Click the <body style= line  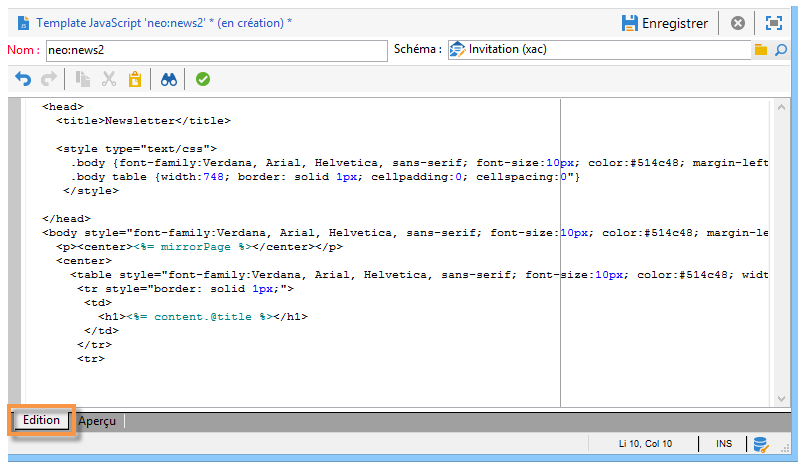coord(405,233)
